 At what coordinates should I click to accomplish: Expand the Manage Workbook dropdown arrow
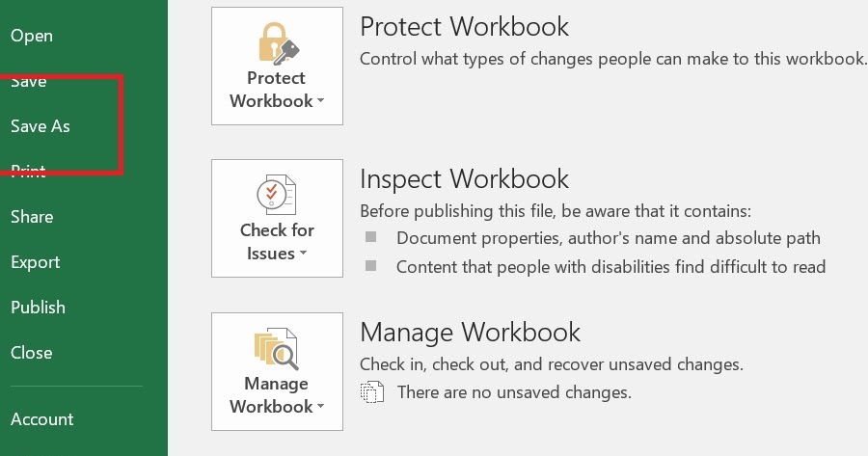(x=320, y=407)
